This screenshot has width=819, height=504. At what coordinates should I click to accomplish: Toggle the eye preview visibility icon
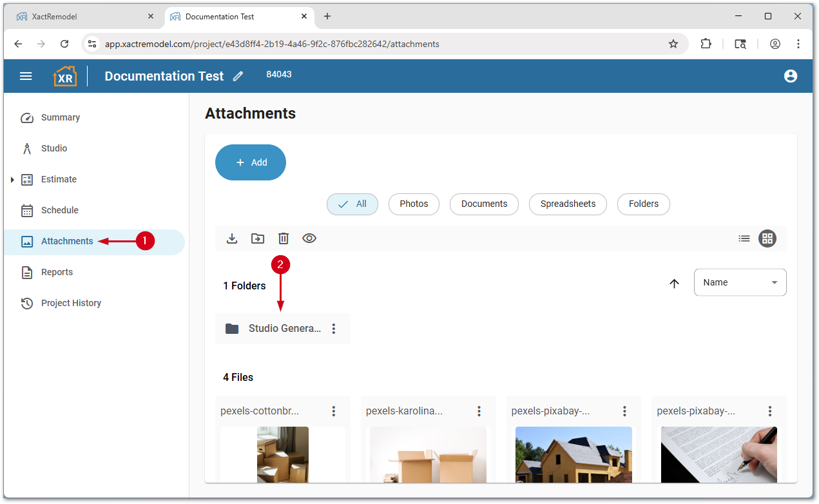[309, 238]
